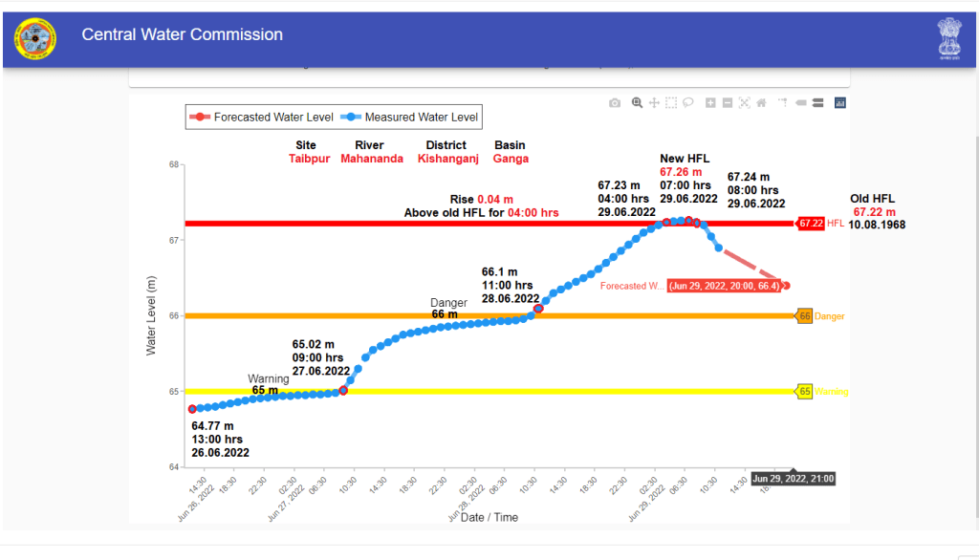This screenshot has height=560, width=979.
Task: Activate the Box Select tool
Action: [671, 103]
